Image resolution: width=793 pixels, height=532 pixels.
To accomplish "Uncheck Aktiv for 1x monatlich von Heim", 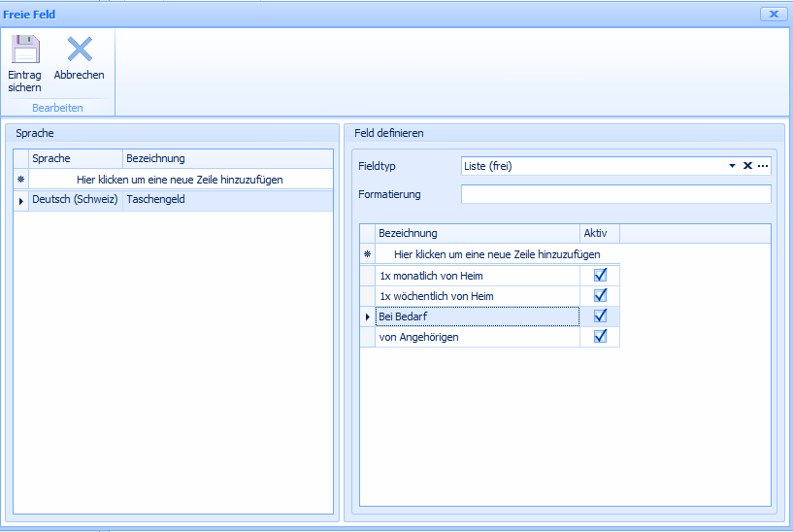I will click(x=600, y=276).
